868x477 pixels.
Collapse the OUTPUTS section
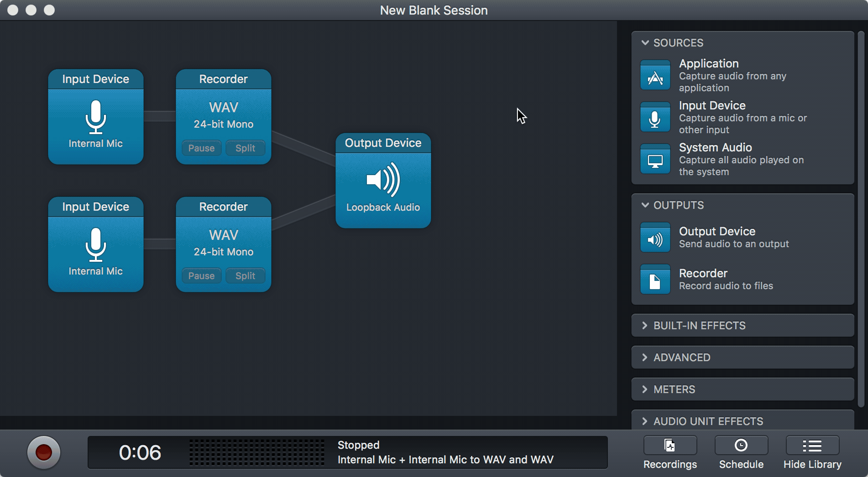tap(645, 205)
